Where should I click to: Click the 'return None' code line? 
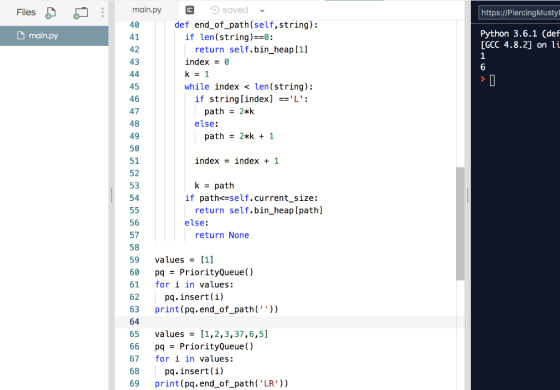[222, 235]
